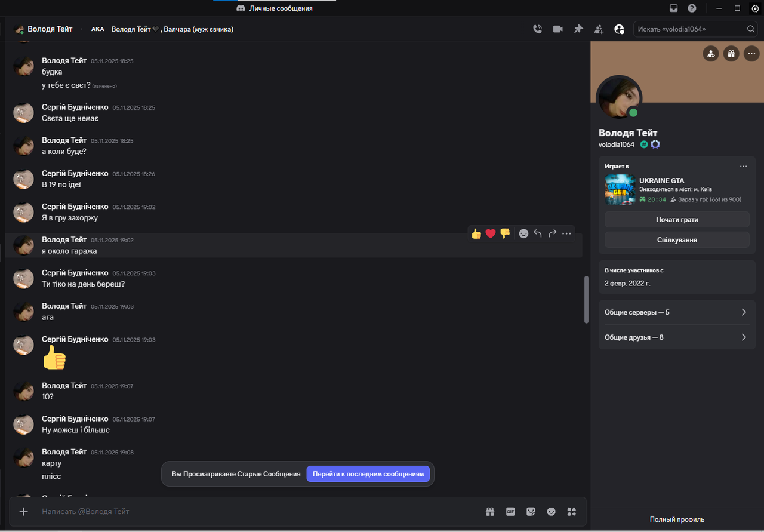
Task: Click the message «Свєта ще немає»
Action: [70, 118]
